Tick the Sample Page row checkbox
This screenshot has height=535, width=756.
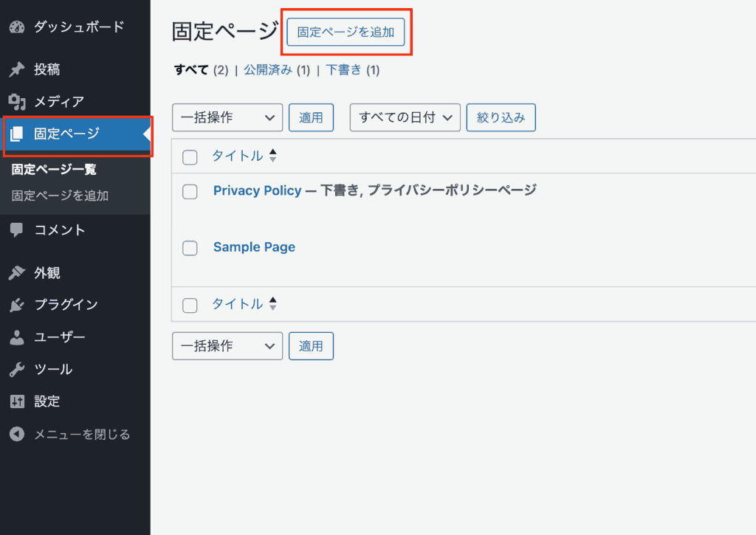190,248
